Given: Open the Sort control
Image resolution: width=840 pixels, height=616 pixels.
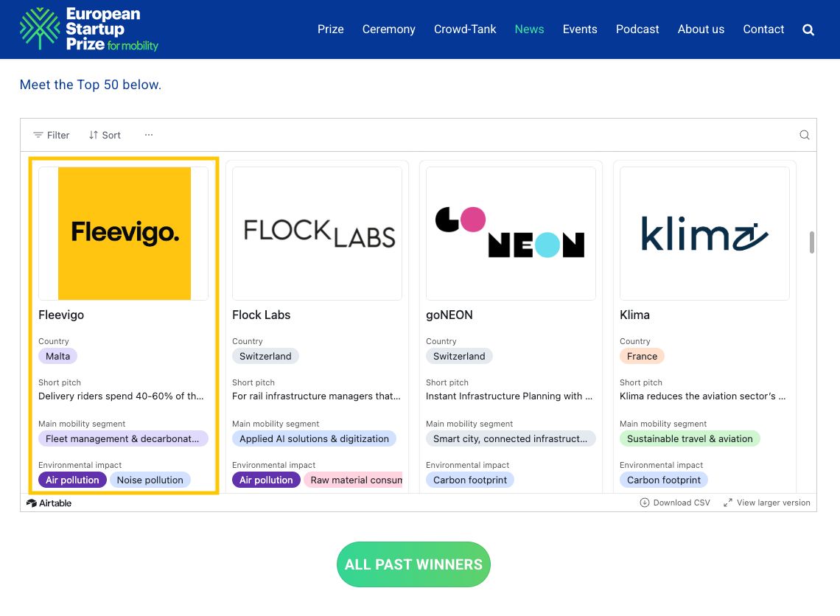Looking at the screenshot, I should [x=105, y=135].
